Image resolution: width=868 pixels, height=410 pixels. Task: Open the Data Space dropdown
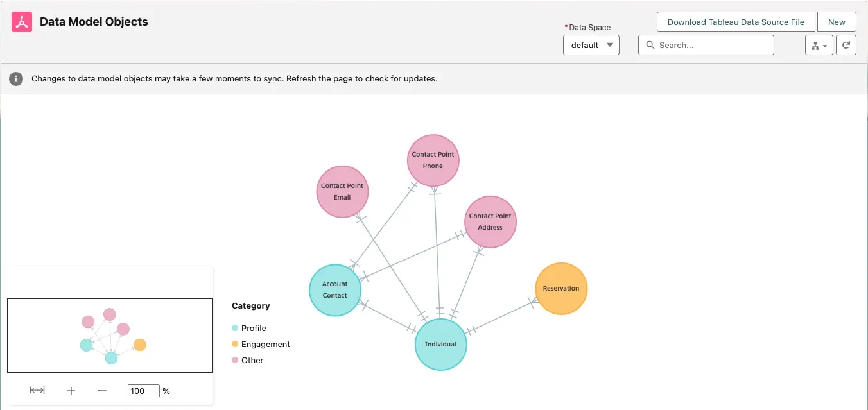[591, 45]
